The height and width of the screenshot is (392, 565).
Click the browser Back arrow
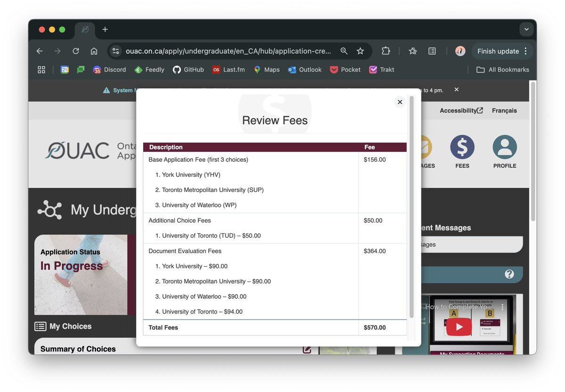pyautogui.click(x=40, y=51)
